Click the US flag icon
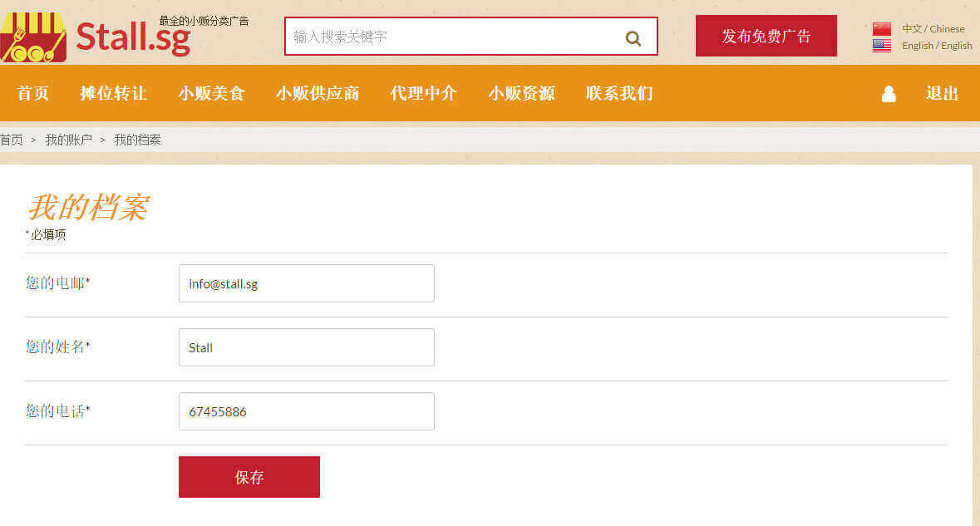980x526 pixels. click(x=881, y=46)
